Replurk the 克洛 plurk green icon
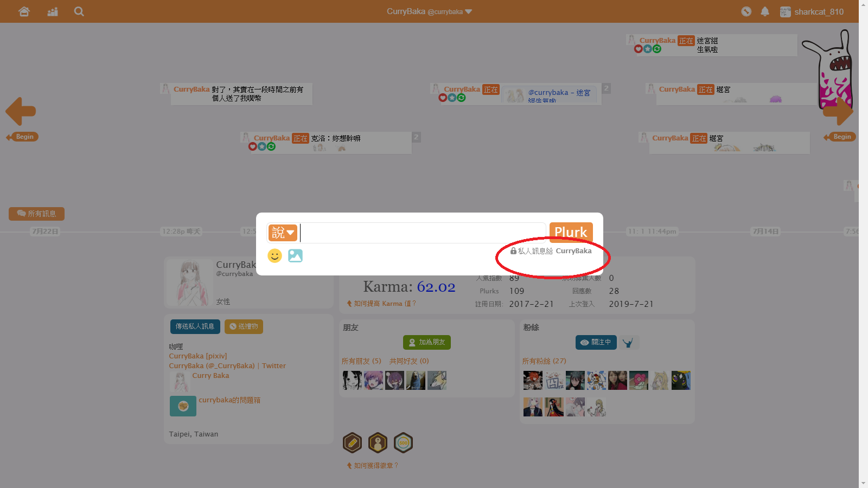 (x=271, y=146)
